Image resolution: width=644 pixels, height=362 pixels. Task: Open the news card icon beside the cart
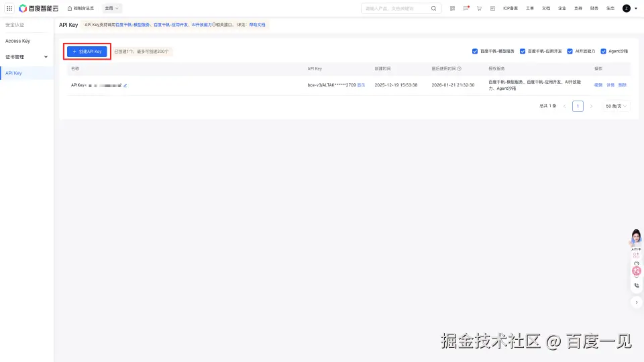[492, 8]
